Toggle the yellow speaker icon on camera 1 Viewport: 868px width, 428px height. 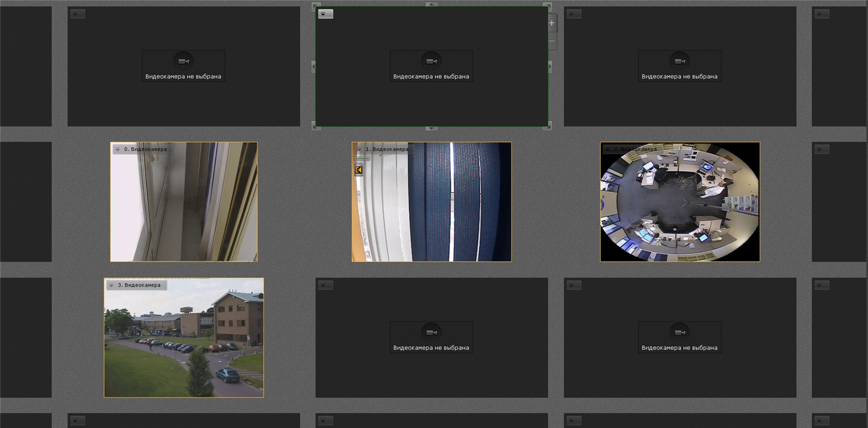coord(358,170)
